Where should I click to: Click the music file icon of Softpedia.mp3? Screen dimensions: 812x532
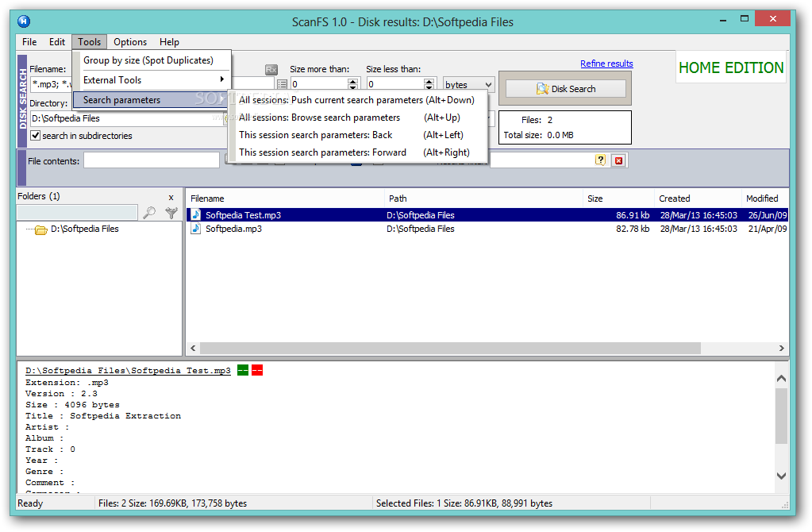[x=196, y=229]
